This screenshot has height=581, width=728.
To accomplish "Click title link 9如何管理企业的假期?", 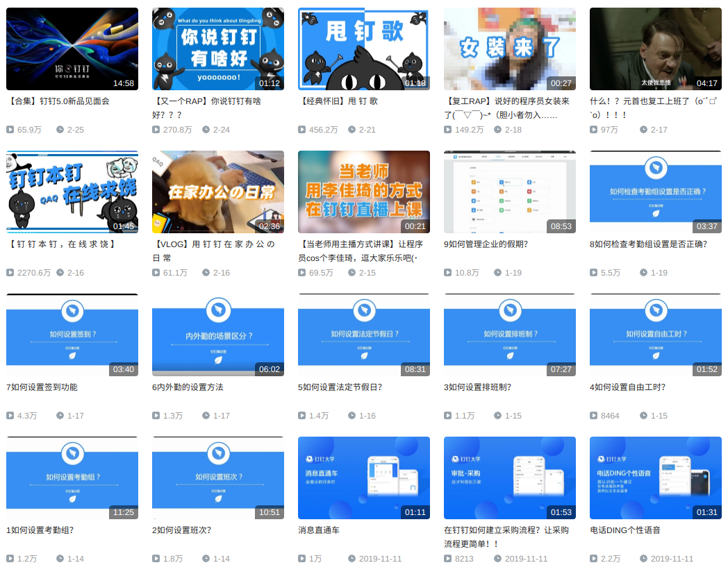I will pyautogui.click(x=486, y=244).
